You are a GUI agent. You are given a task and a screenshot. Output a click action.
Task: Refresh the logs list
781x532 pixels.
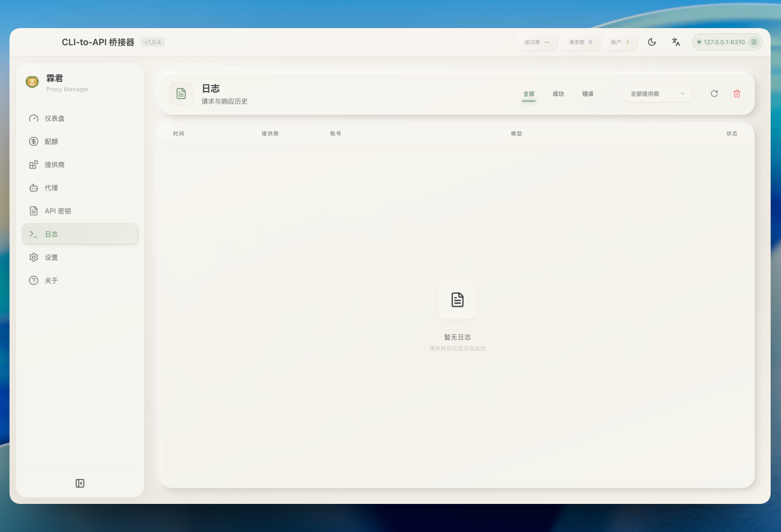[x=714, y=94]
